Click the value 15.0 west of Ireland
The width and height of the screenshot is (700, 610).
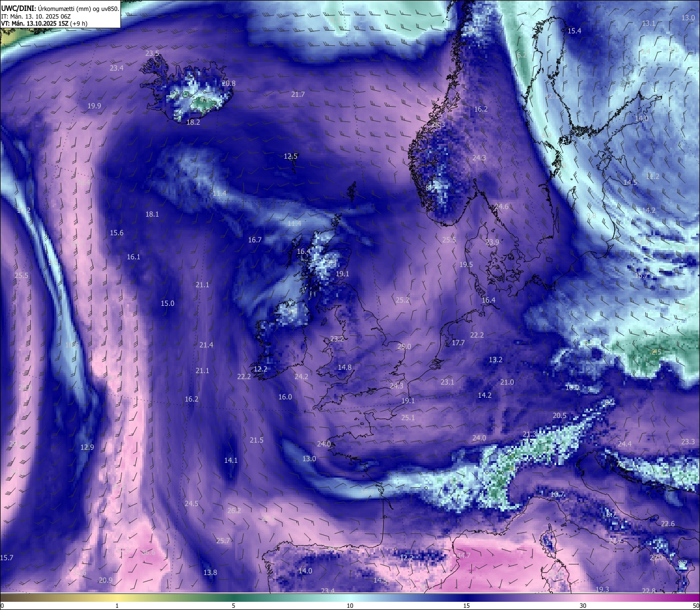pos(167,304)
